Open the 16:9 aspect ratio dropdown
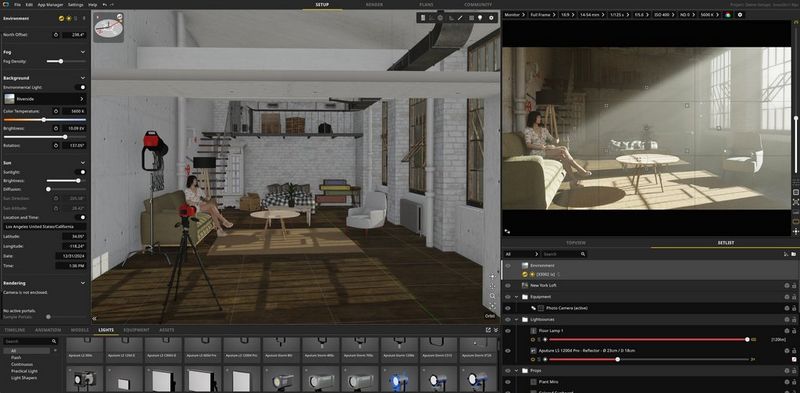This screenshot has height=393, width=800. [567, 15]
